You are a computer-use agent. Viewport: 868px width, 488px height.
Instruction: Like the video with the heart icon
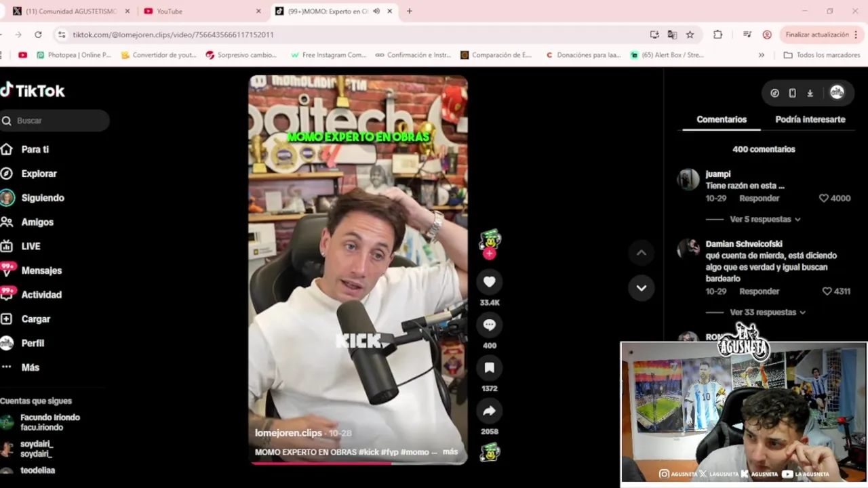(x=489, y=282)
